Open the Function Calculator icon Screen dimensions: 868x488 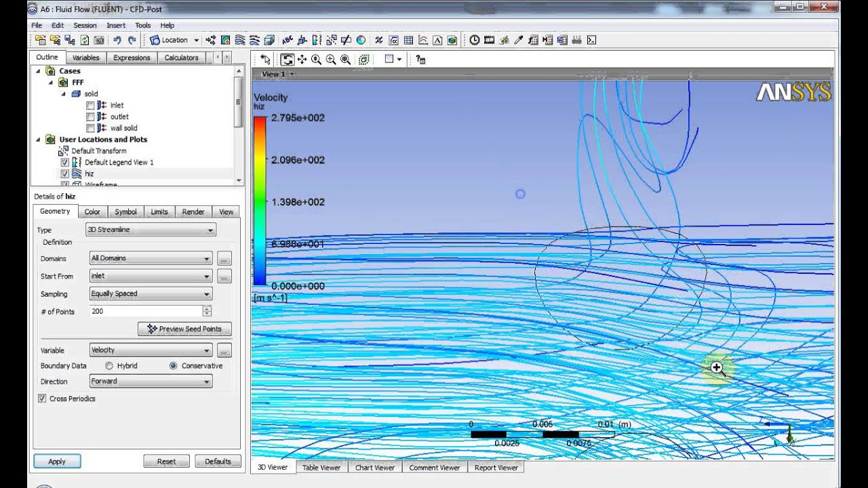coord(533,40)
